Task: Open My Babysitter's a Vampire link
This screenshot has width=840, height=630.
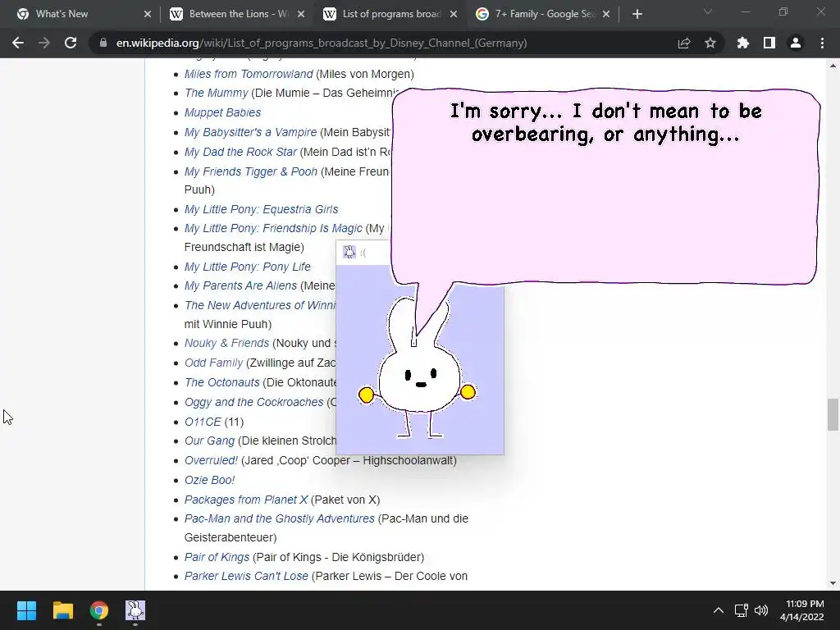Action: point(250,132)
